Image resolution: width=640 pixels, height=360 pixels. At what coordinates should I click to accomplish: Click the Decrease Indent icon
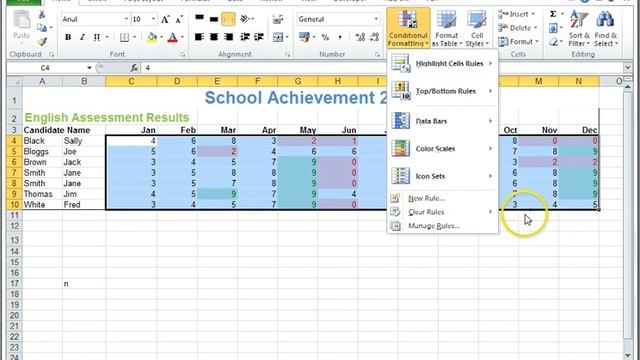click(x=245, y=37)
